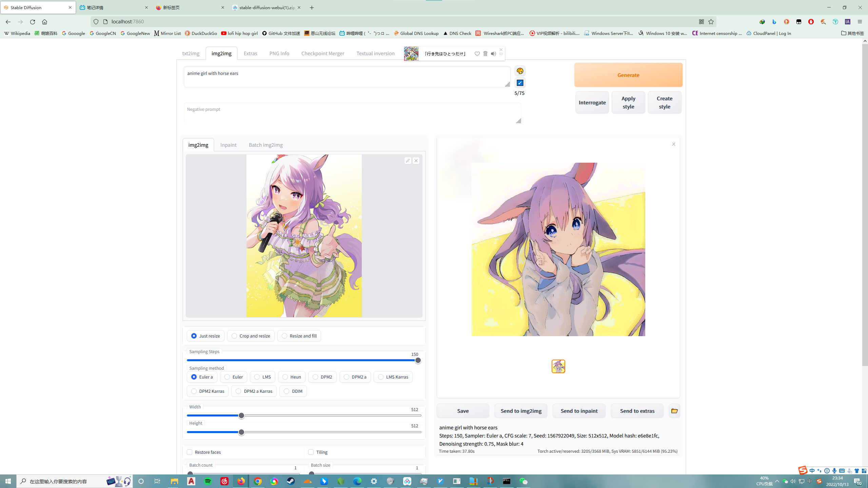The image size is (868, 488).
Task: Enable the Restore faces checkbox
Action: pos(190,452)
